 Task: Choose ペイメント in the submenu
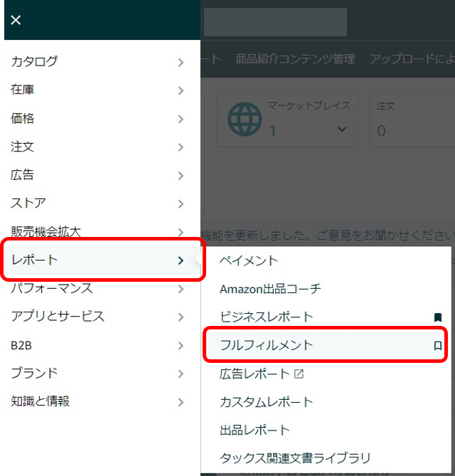(x=249, y=260)
